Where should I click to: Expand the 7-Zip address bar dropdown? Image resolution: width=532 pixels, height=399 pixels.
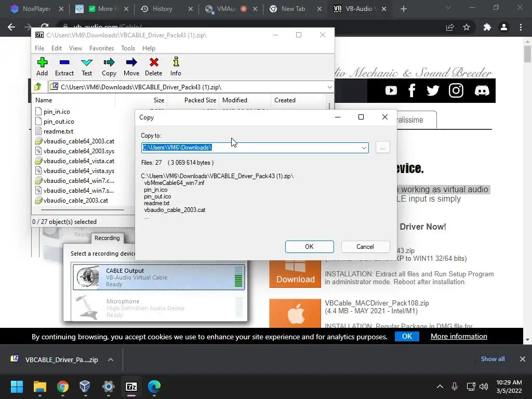click(329, 87)
